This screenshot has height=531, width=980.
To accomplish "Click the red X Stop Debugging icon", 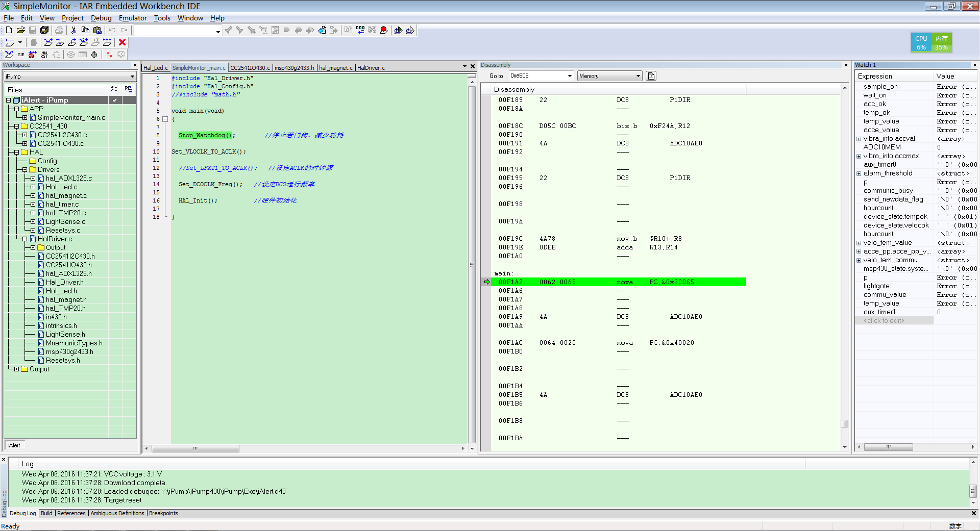I will pos(122,42).
